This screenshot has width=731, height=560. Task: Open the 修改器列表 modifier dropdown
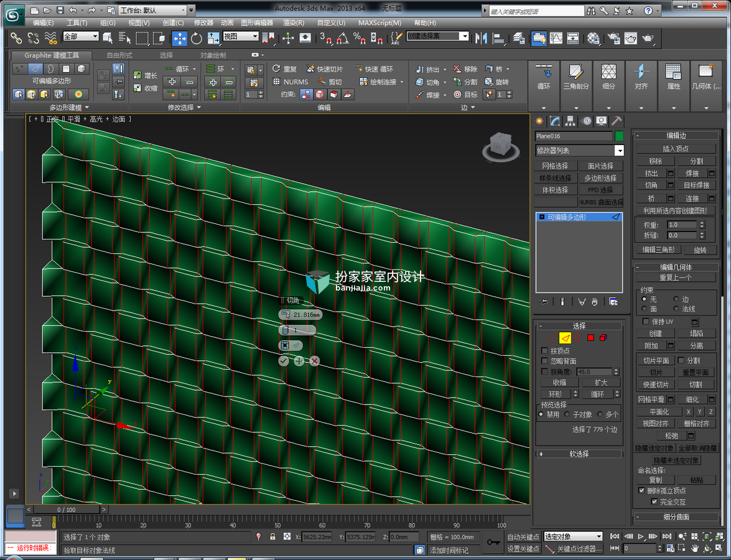(579, 151)
